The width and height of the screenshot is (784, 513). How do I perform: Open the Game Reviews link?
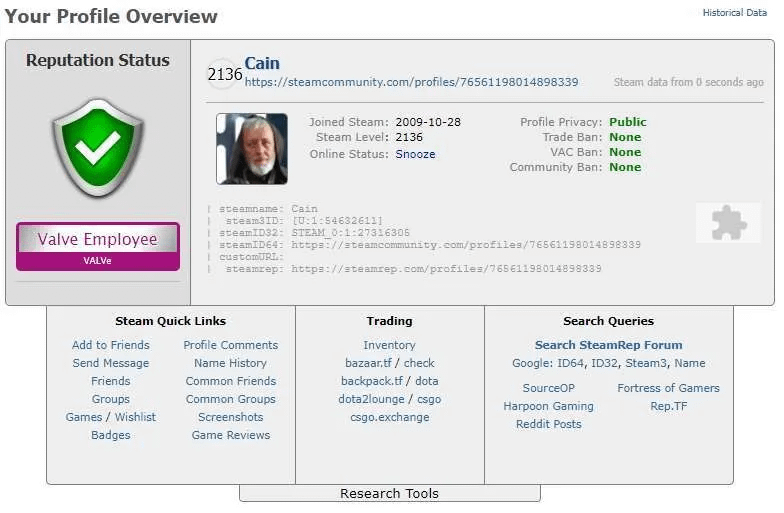230,435
